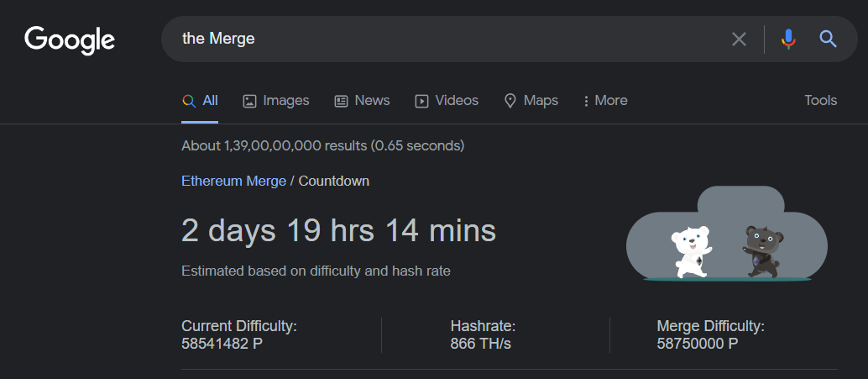Open the Ethereum Merge link

pyautogui.click(x=233, y=182)
